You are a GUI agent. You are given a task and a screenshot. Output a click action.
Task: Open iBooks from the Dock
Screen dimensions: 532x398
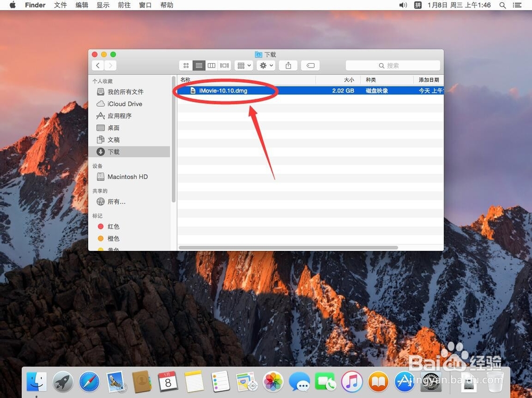pyautogui.click(x=378, y=382)
